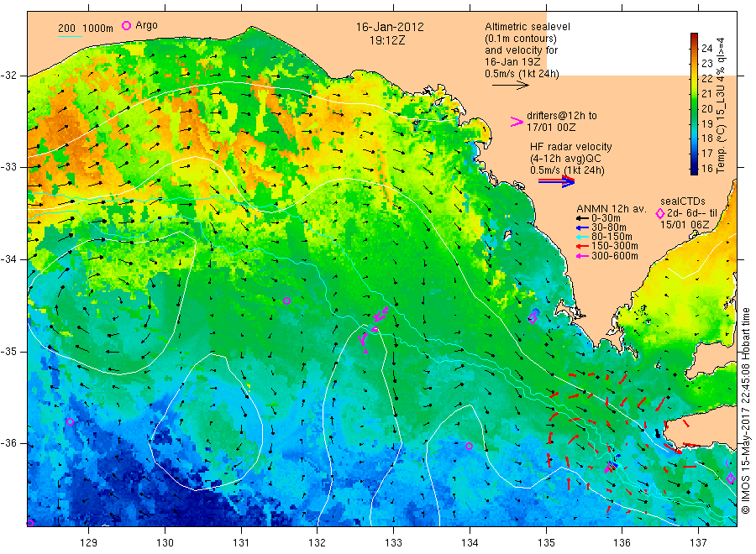Select the Argo float marker near 134E, 36S
The width and height of the screenshot is (756, 554).
click(469, 446)
